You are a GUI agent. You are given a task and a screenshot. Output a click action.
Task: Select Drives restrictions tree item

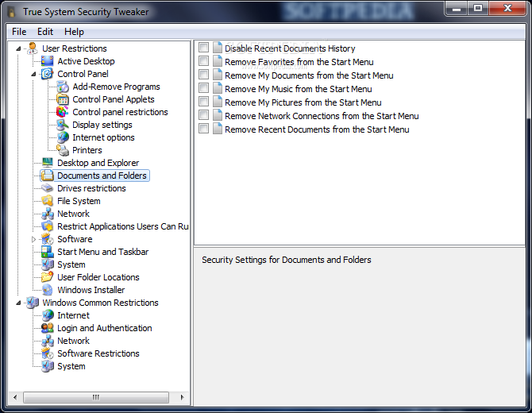point(91,188)
